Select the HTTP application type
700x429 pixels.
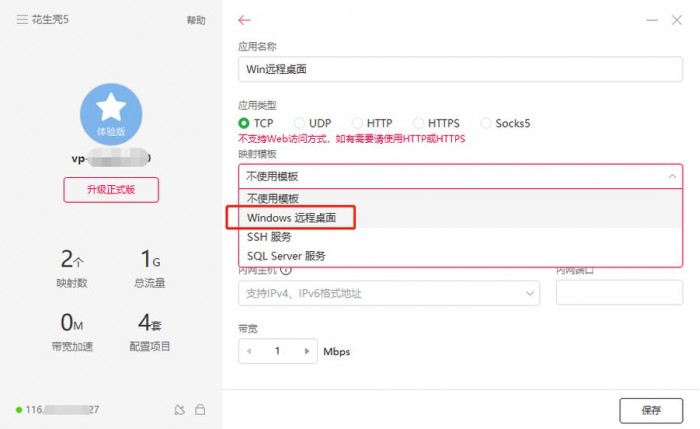372,123
